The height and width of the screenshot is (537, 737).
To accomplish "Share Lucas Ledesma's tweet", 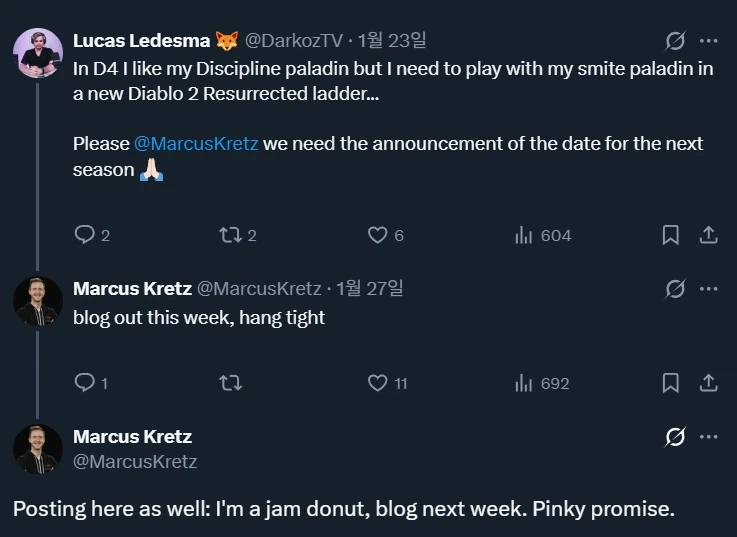I will coord(708,235).
